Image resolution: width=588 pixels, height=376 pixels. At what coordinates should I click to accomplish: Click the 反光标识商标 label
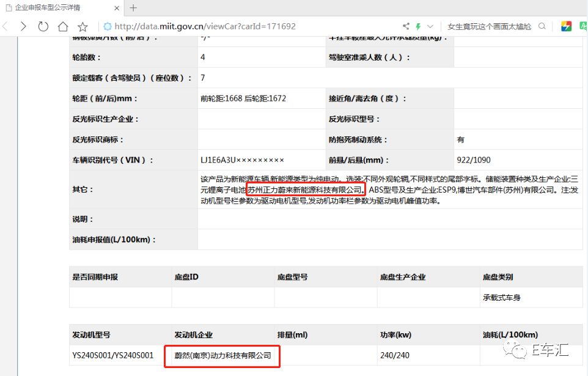tap(98, 139)
